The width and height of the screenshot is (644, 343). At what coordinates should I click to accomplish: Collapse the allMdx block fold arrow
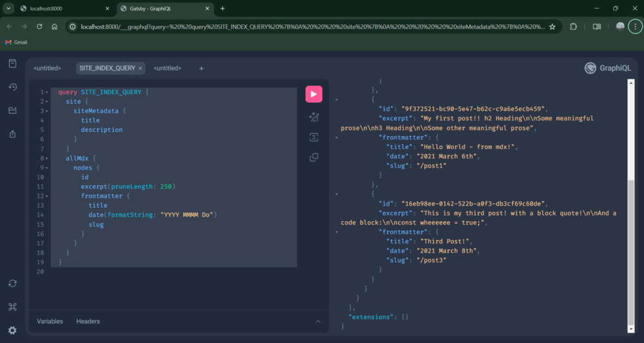pyautogui.click(x=47, y=159)
